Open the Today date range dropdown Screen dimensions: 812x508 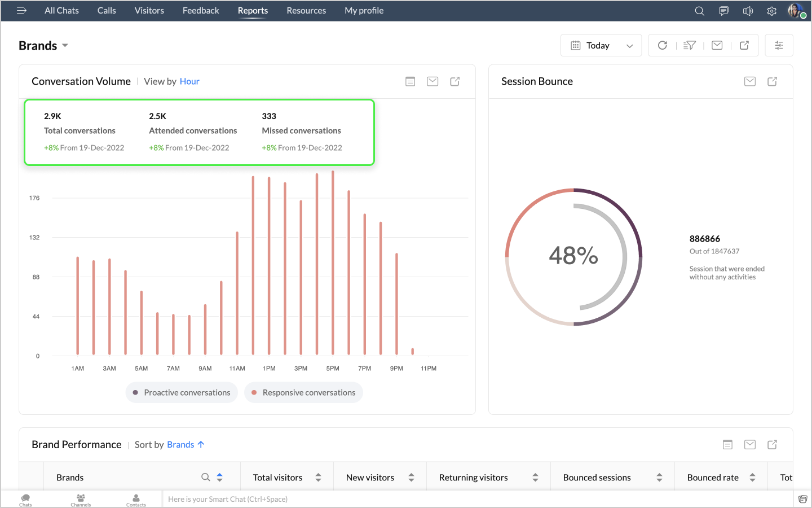pyautogui.click(x=601, y=46)
